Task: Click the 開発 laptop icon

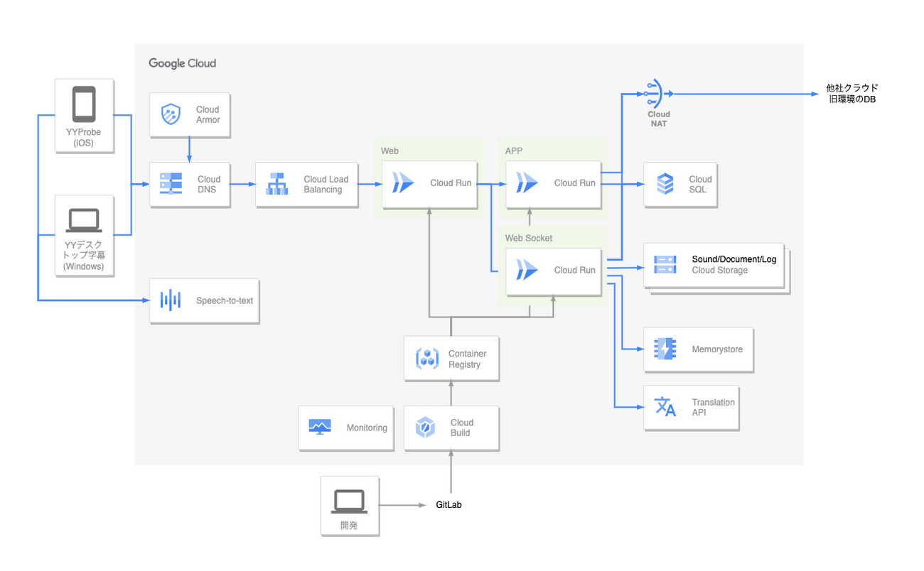Action: coord(349,502)
